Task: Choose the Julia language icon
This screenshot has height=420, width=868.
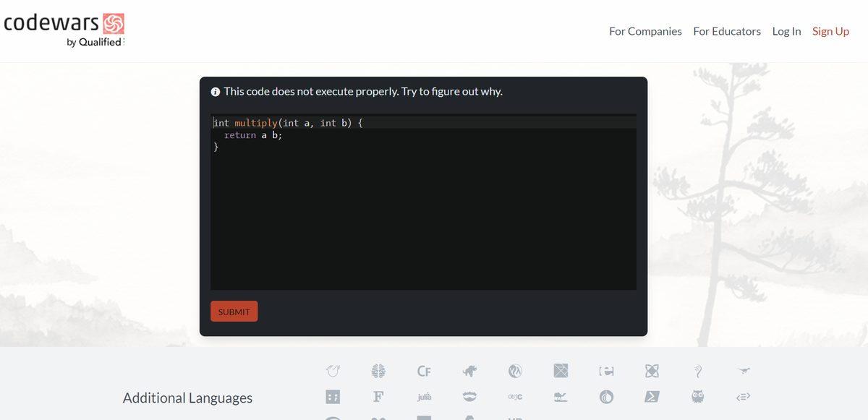Action: click(x=424, y=397)
